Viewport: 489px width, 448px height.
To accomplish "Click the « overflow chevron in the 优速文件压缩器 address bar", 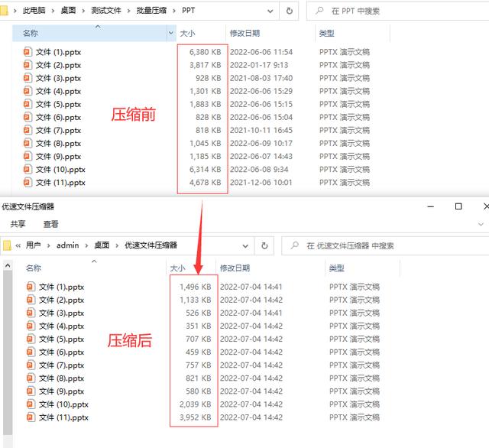I will [x=18, y=246].
